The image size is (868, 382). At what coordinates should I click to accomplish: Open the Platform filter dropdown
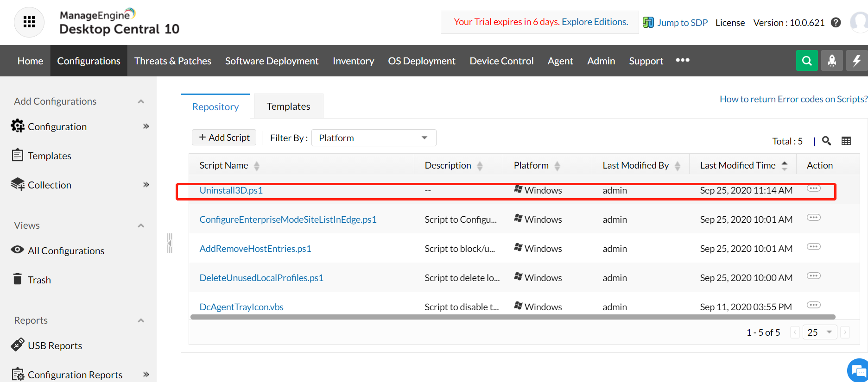pyautogui.click(x=374, y=138)
